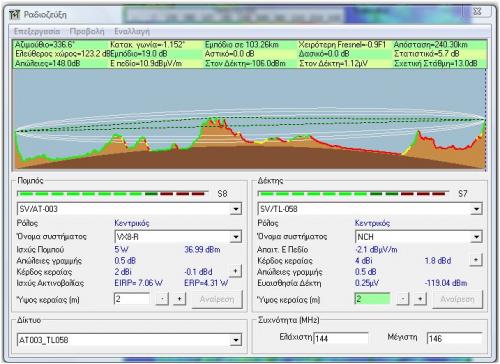Click the -2.1 dBμV/m required field value

(x=376, y=249)
